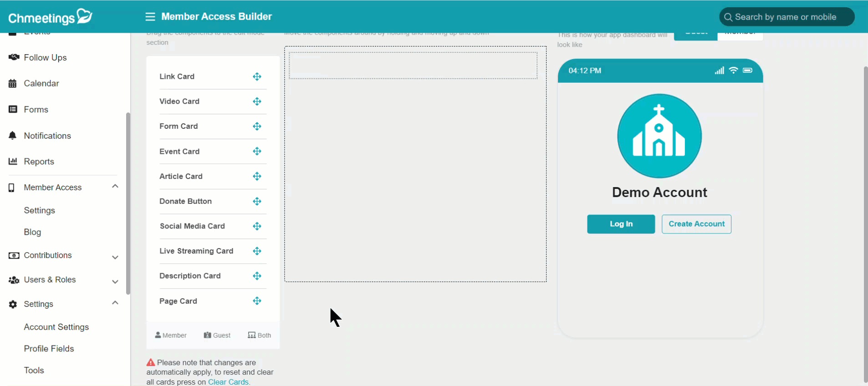The width and height of the screenshot is (868, 386).
Task: Click the Reports chart icon
Action: [13, 161]
